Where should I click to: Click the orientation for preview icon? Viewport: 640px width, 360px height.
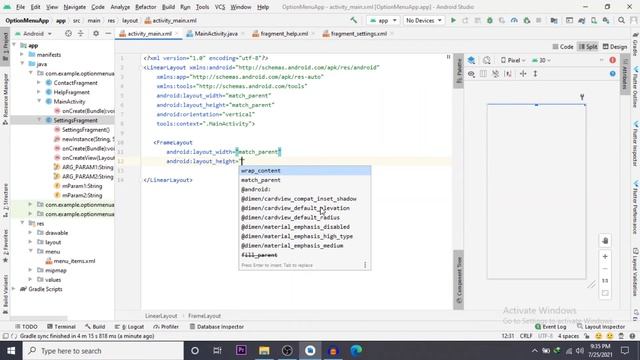click(x=487, y=60)
